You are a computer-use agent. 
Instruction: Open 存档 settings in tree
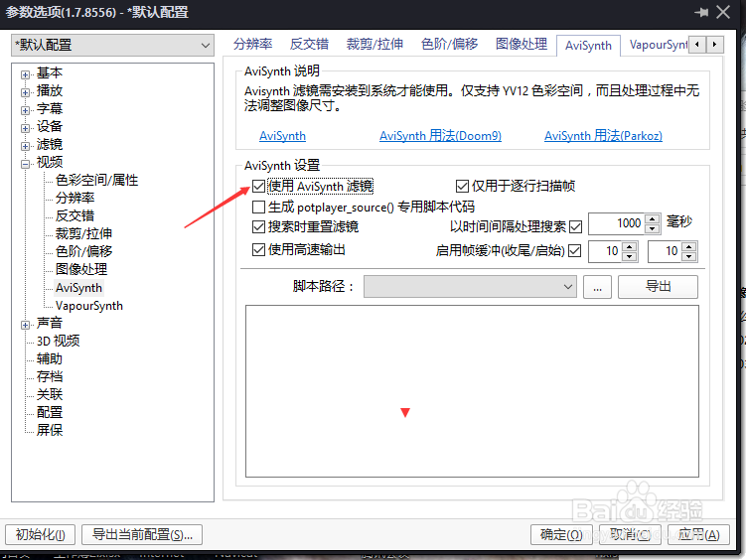click(x=50, y=376)
